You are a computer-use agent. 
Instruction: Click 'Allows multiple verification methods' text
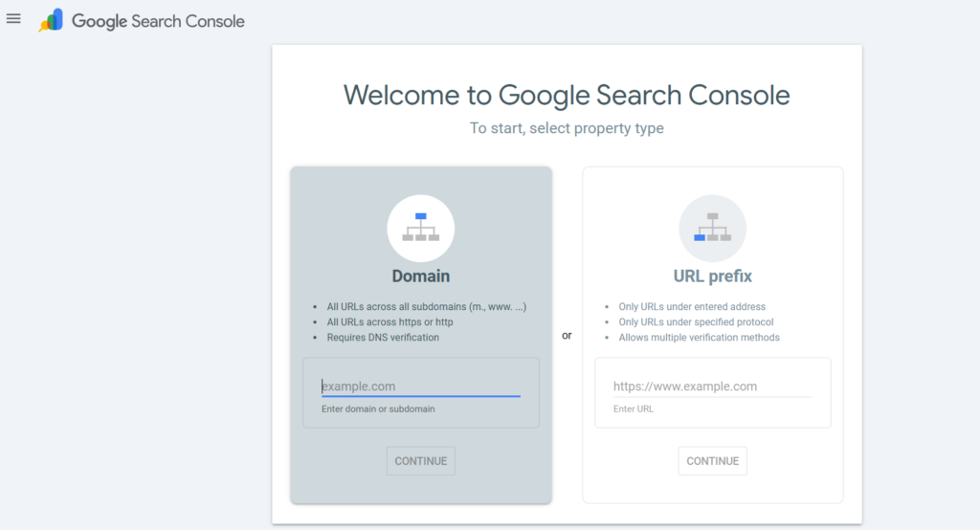tap(700, 338)
